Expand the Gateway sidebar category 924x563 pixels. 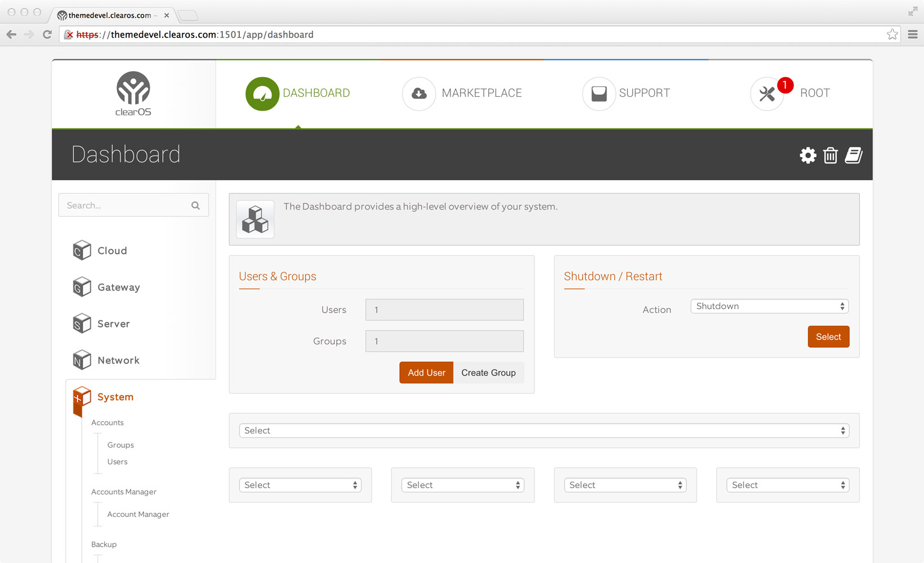pos(119,287)
